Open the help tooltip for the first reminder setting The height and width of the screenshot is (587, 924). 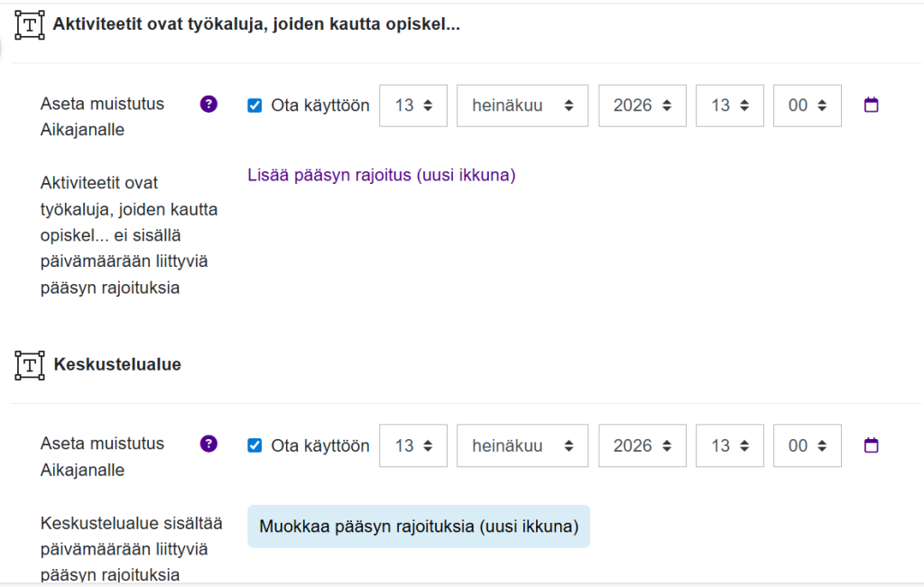tap(208, 105)
